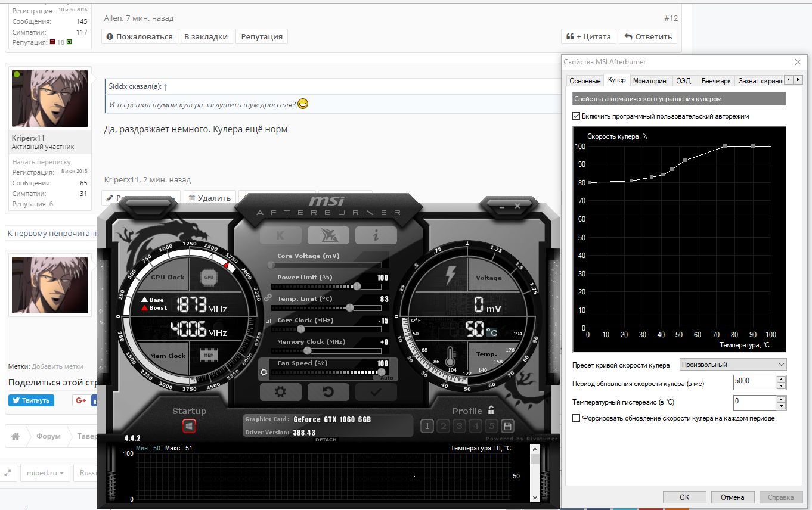Open the Пресет кривой скорости кулера dropdown

click(733, 365)
